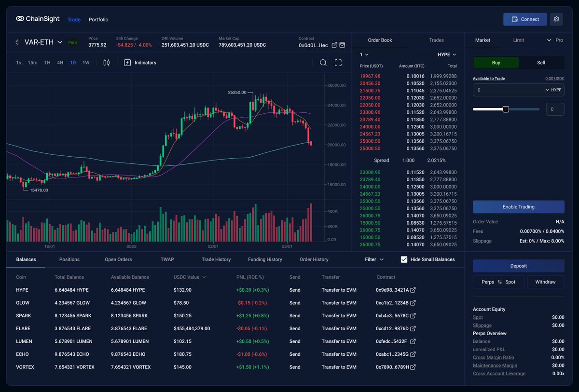The width and height of the screenshot is (579, 392).
Task: Select the 1W timeframe
Action: point(86,63)
